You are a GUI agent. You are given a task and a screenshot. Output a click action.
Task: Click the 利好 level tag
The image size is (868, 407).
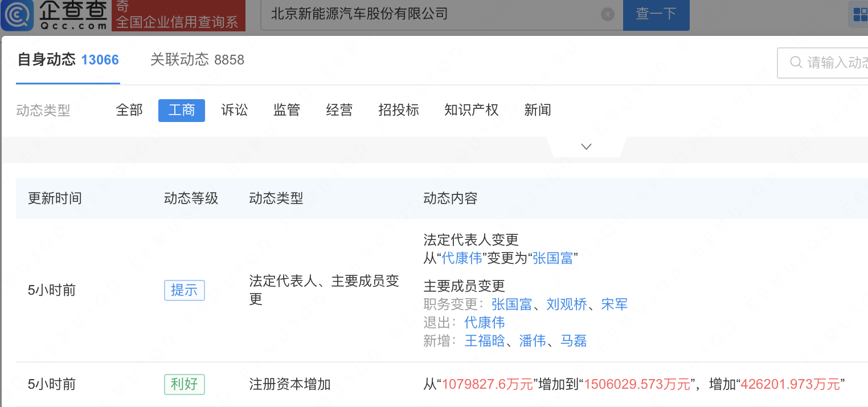coord(184,384)
